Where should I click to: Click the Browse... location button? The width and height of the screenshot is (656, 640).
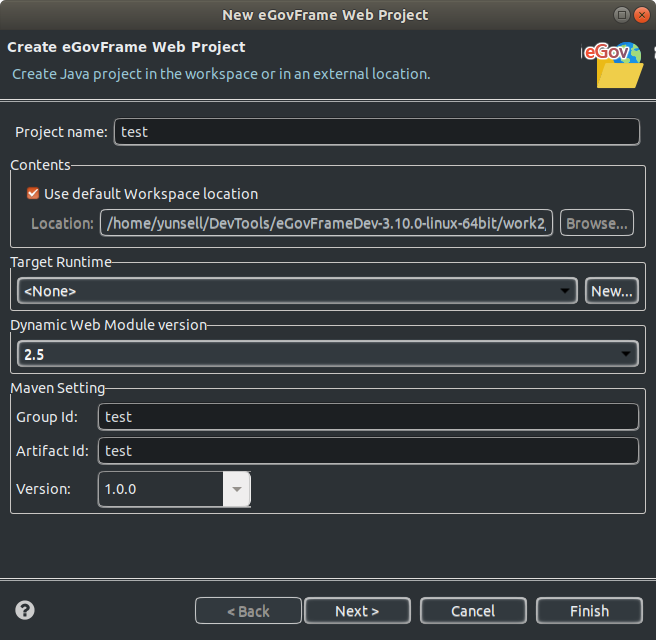click(x=597, y=223)
